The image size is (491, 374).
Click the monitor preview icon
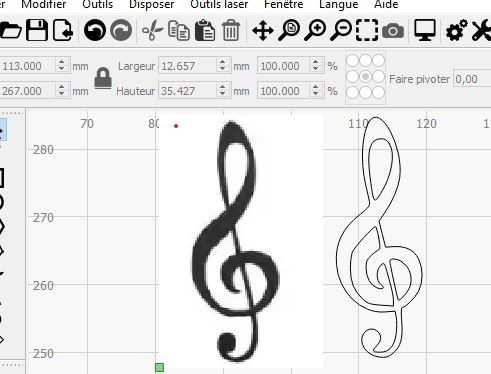(x=425, y=30)
